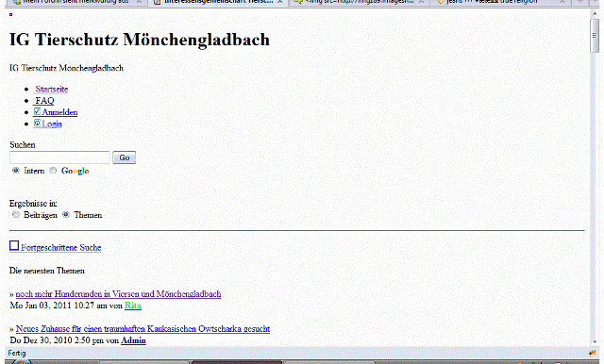Click the square icon before Fortgeschrittene Suche
604x364 pixels.
(x=14, y=245)
